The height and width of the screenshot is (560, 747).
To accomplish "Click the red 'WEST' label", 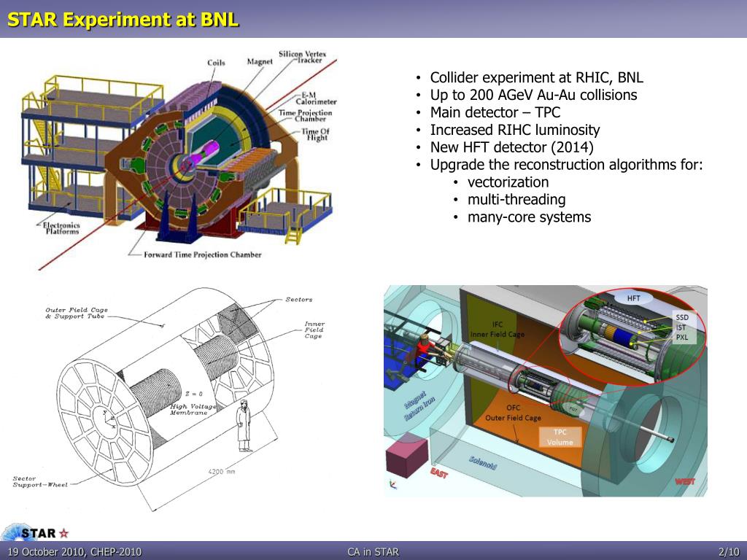I will (x=684, y=481).
